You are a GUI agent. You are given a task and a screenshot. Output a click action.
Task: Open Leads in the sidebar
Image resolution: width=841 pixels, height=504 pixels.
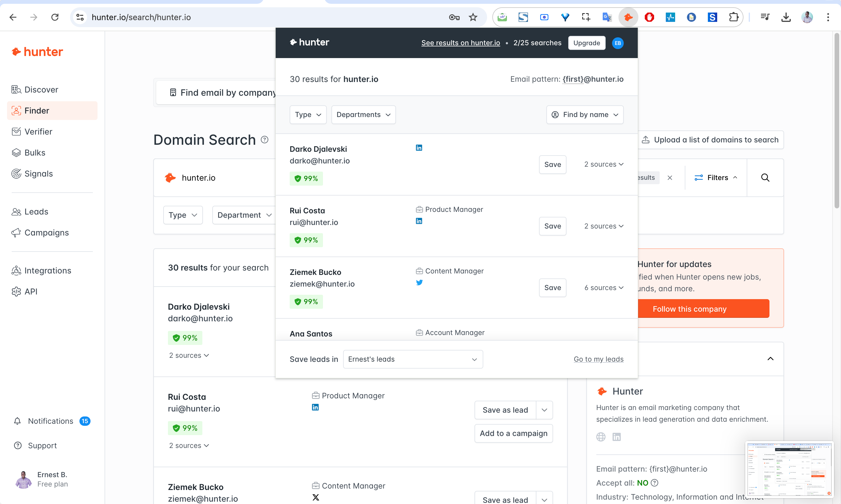point(52,212)
